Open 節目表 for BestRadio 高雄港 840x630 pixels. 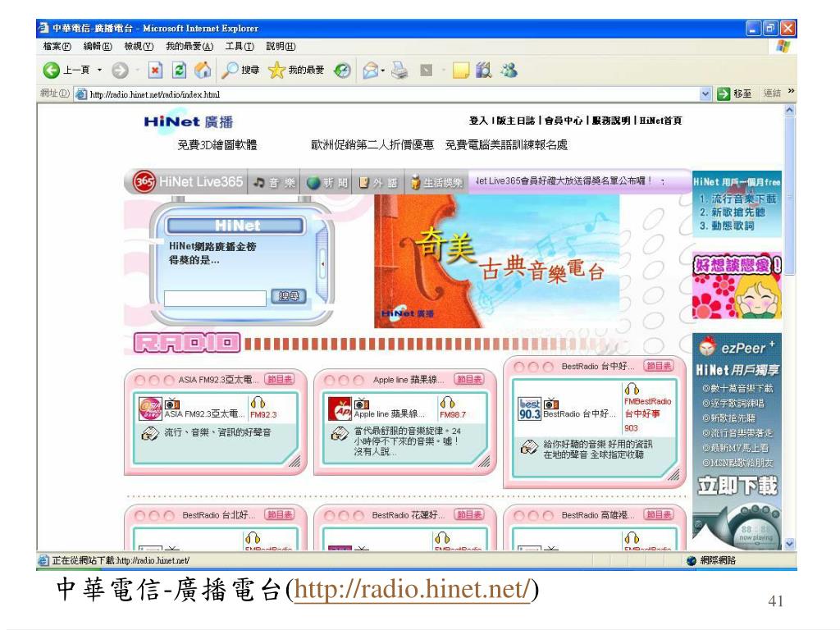(659, 515)
